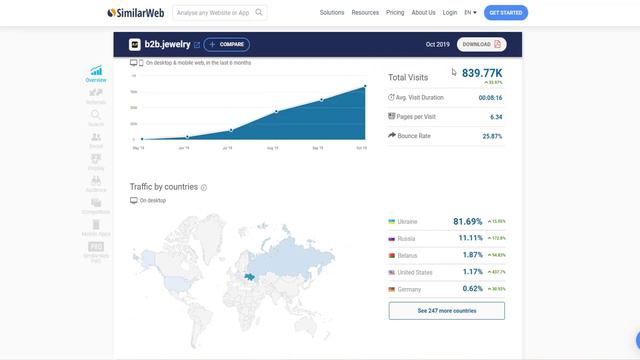Click the Sep 19 data point on chart

[322, 100]
